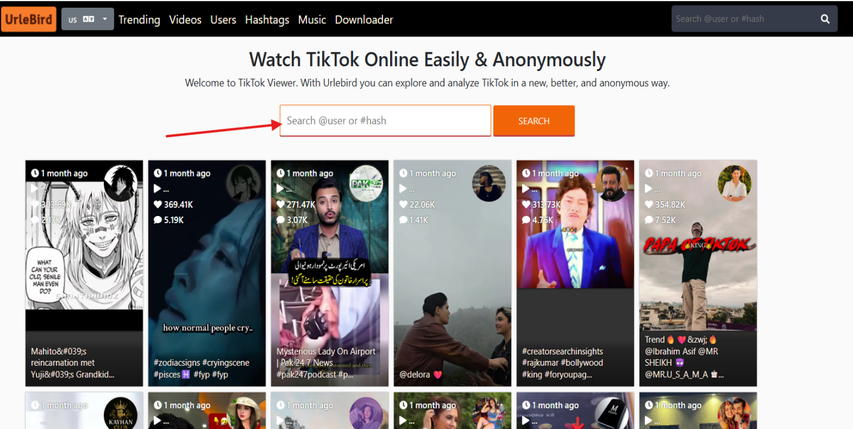Click the magnifier icon in top navbar

(825, 19)
